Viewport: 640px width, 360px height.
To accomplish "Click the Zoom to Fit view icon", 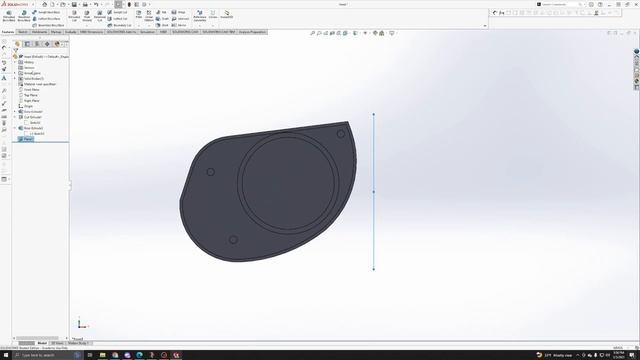I will [x=312, y=33].
